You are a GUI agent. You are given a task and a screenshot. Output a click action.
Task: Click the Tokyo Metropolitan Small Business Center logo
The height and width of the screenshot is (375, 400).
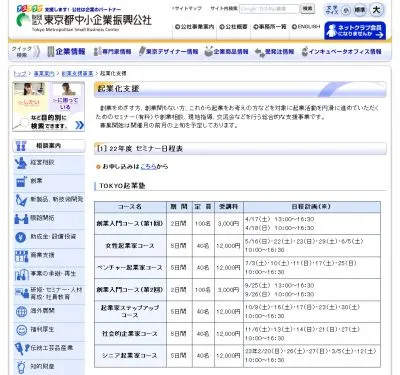click(84, 18)
